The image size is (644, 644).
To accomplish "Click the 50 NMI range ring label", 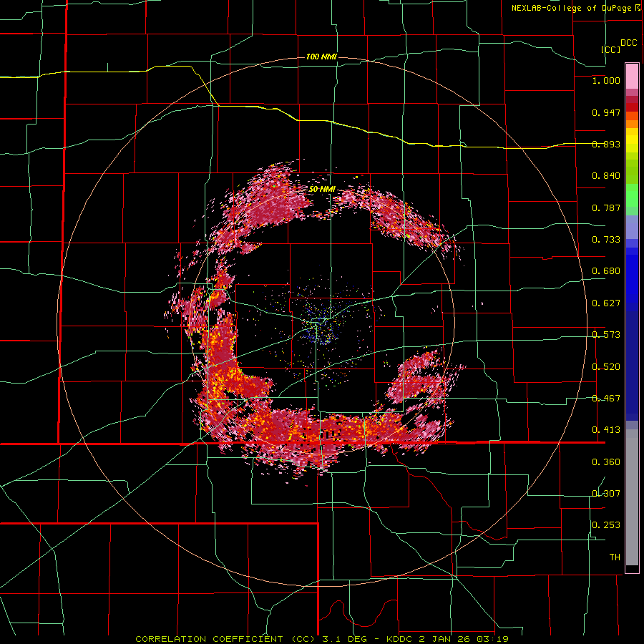I will click(322, 190).
